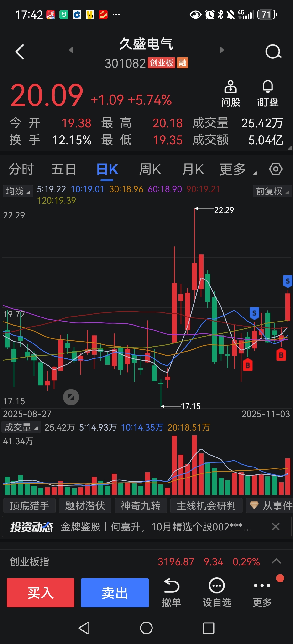Open 更多 chart periods dropdown

(x=237, y=169)
